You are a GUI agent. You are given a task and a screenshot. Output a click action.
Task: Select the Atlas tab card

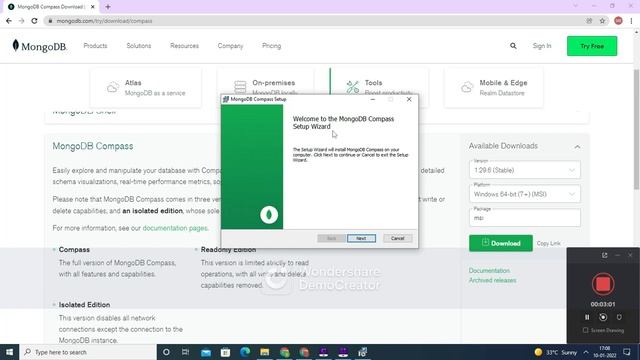point(146,88)
